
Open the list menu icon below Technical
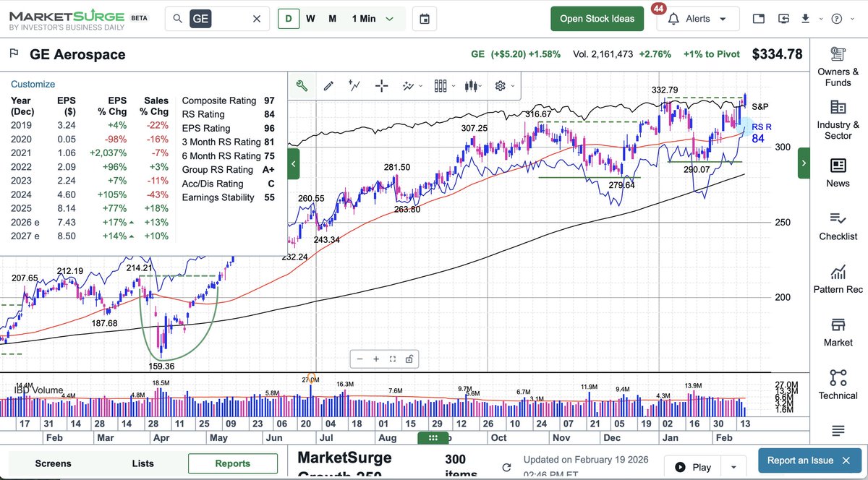pyautogui.click(x=838, y=431)
